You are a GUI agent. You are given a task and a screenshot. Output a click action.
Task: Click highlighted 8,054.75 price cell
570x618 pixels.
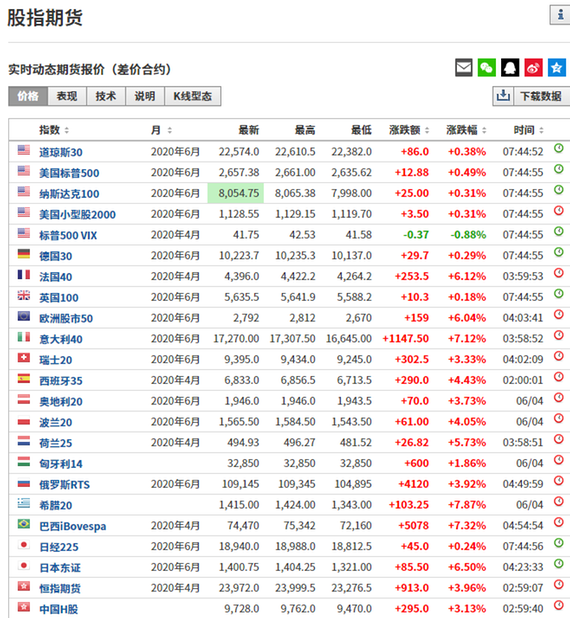coord(235,193)
